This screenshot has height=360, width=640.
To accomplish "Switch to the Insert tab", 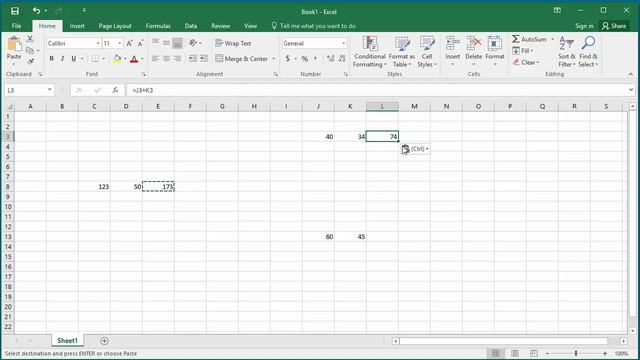I will pos(77,26).
